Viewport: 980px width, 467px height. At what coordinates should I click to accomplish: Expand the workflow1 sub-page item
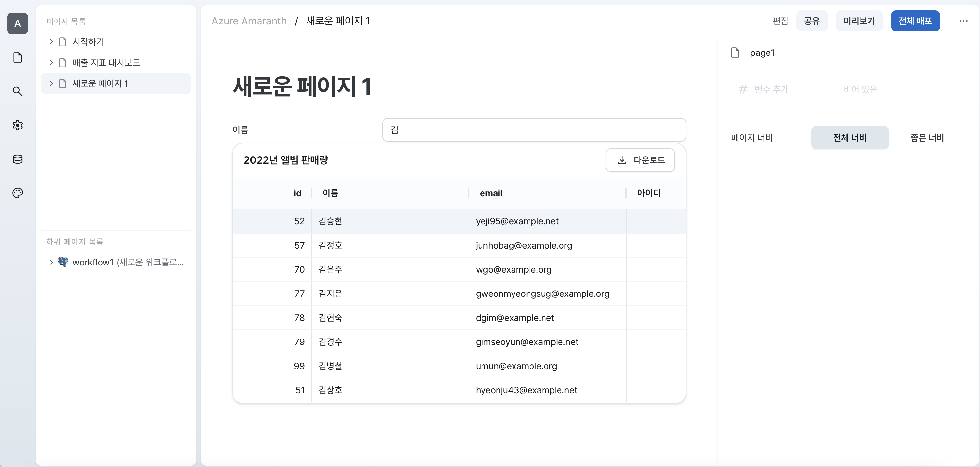click(x=51, y=262)
